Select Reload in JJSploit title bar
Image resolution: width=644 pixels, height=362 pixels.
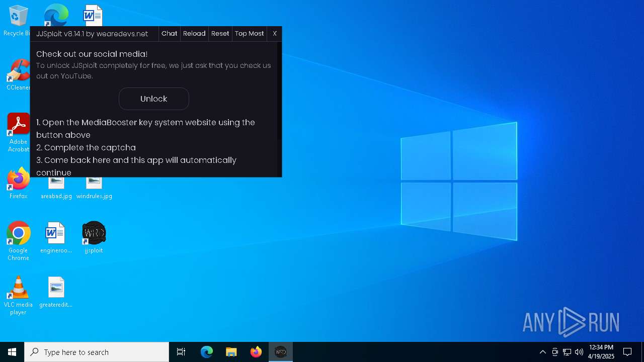194,34
